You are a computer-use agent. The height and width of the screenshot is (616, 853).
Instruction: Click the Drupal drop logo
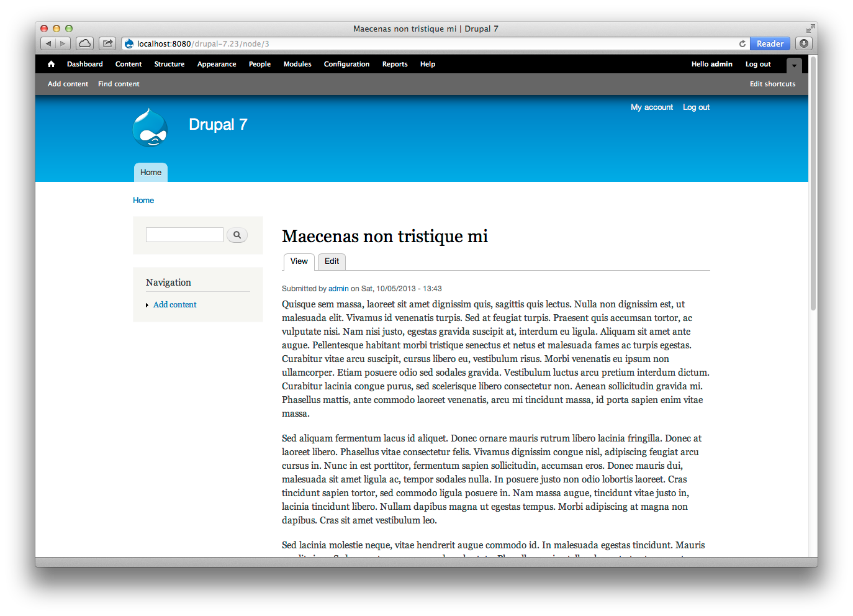coord(150,128)
